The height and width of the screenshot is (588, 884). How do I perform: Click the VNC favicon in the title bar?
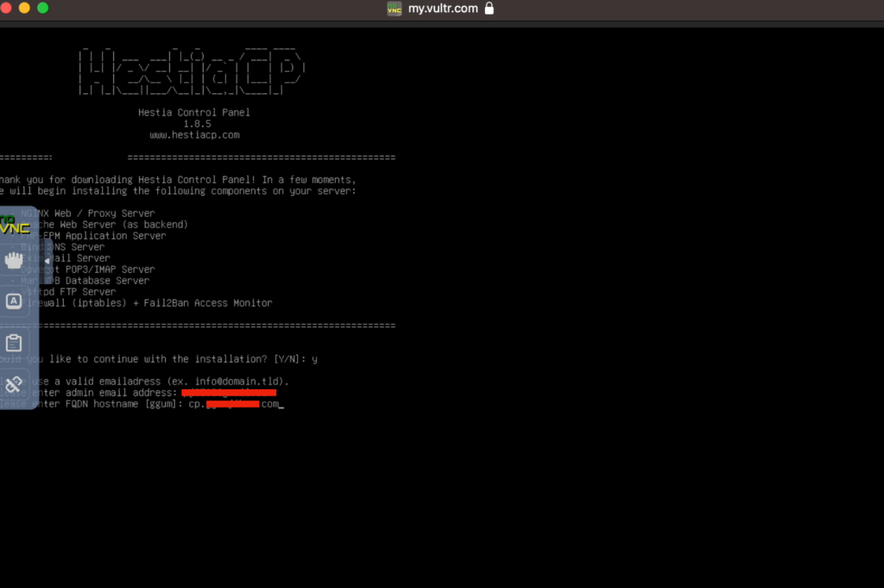click(x=394, y=9)
